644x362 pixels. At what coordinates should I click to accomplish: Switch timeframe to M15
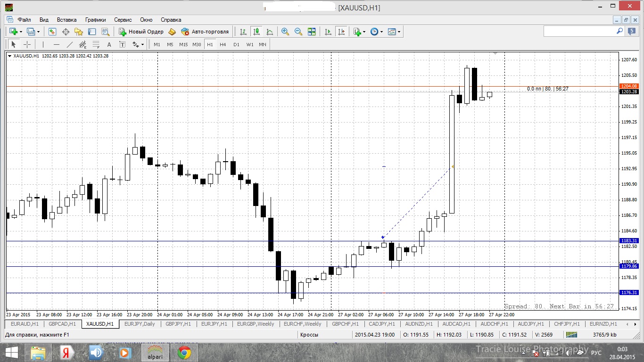pos(183,44)
